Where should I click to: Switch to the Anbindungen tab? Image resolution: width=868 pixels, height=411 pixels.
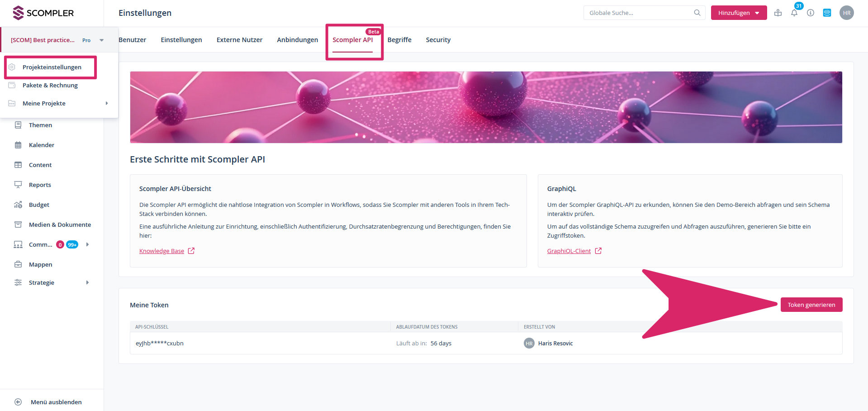click(297, 40)
